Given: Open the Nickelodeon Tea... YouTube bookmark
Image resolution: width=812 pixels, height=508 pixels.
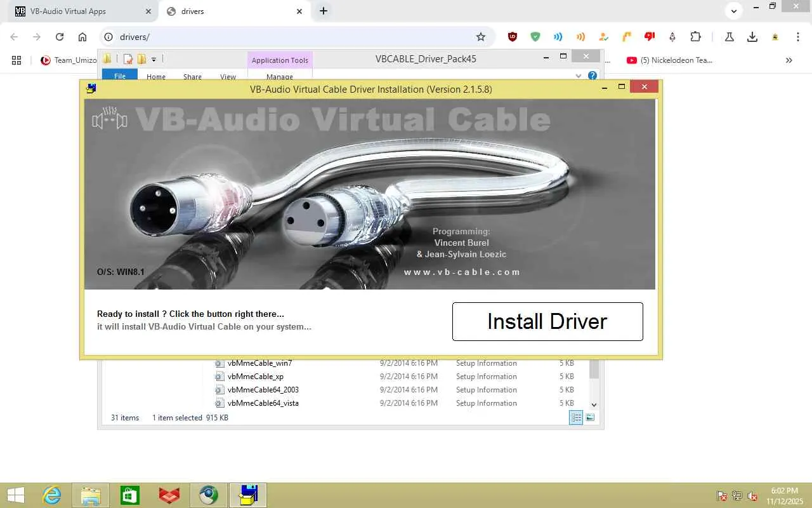Looking at the screenshot, I should pos(669,60).
